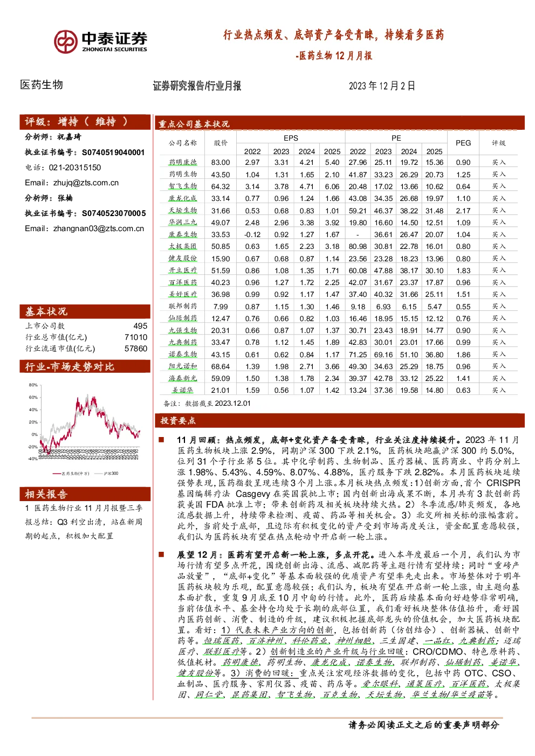This screenshot has height=756, width=535.
Task: Open the 美好医疗 company link
Action: pyautogui.click(x=183, y=294)
